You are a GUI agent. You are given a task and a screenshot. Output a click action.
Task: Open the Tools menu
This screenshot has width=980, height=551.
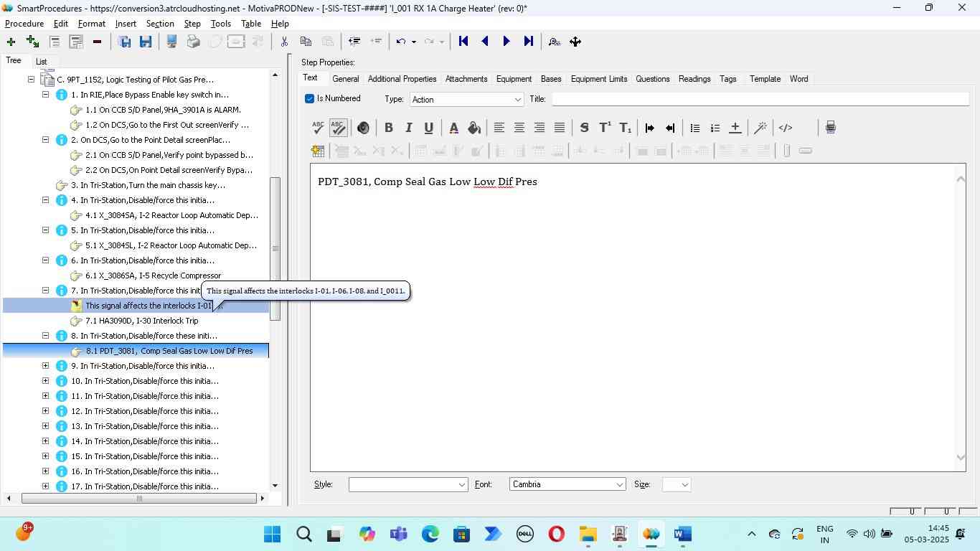tap(220, 24)
